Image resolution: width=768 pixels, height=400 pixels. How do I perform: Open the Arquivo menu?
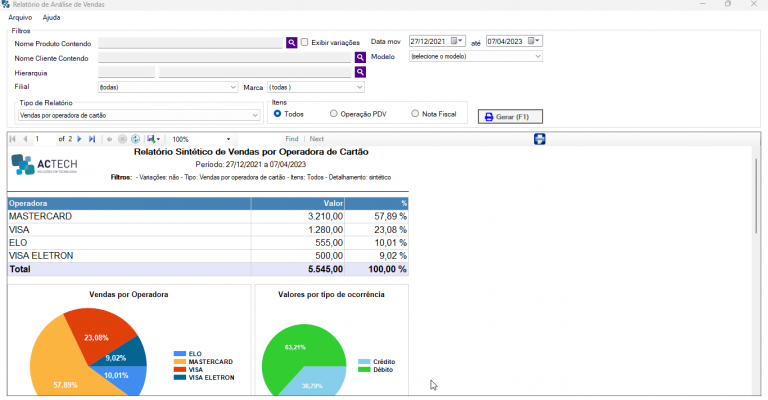[x=20, y=18]
